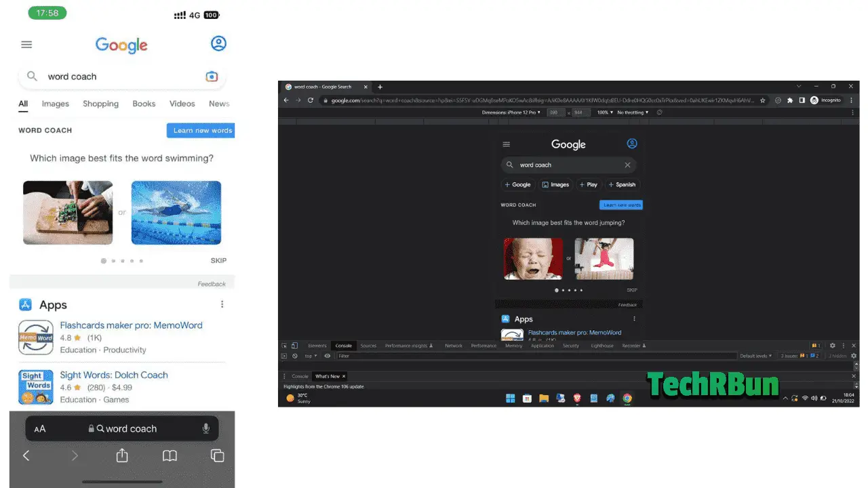Open Chrome's three-dot menu beside Incognito
Screen dimensions: 868x488
coord(851,100)
